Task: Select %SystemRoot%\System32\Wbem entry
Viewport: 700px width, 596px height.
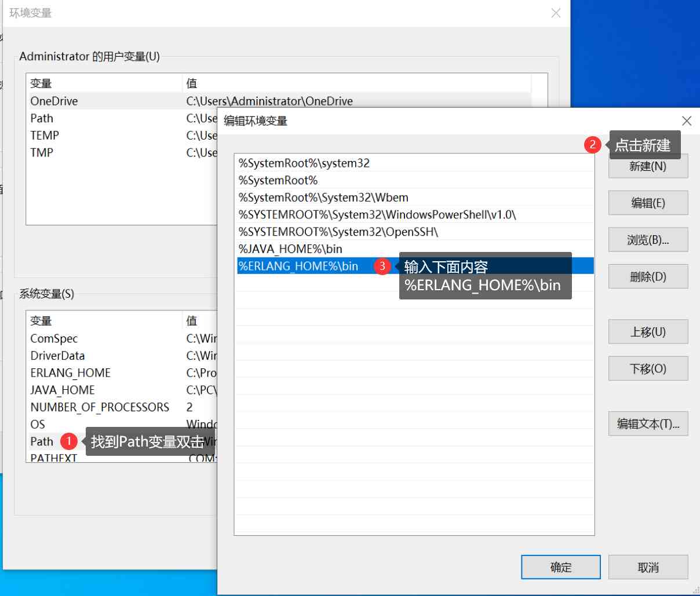Action: coord(414,198)
